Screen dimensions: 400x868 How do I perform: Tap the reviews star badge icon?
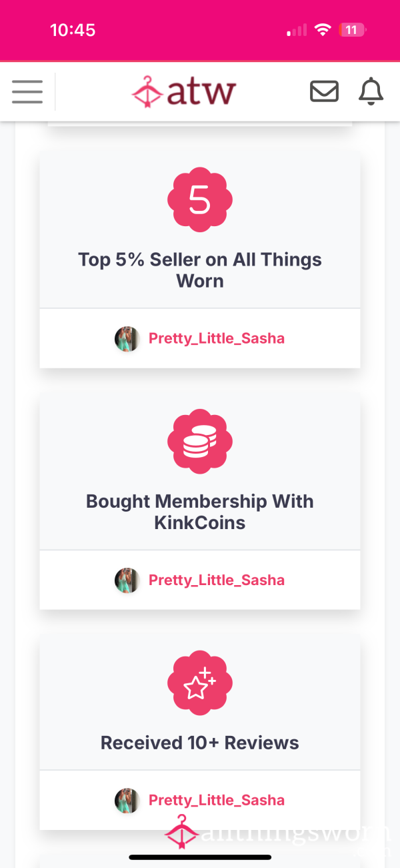point(200,683)
